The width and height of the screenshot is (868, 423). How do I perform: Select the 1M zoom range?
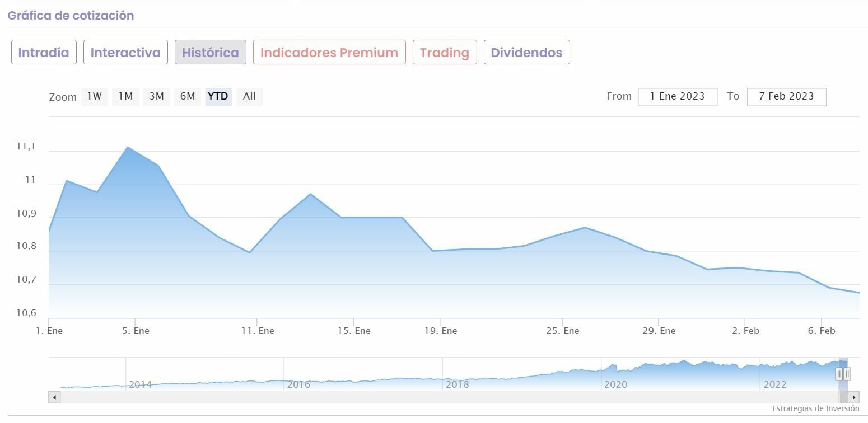[x=125, y=96]
